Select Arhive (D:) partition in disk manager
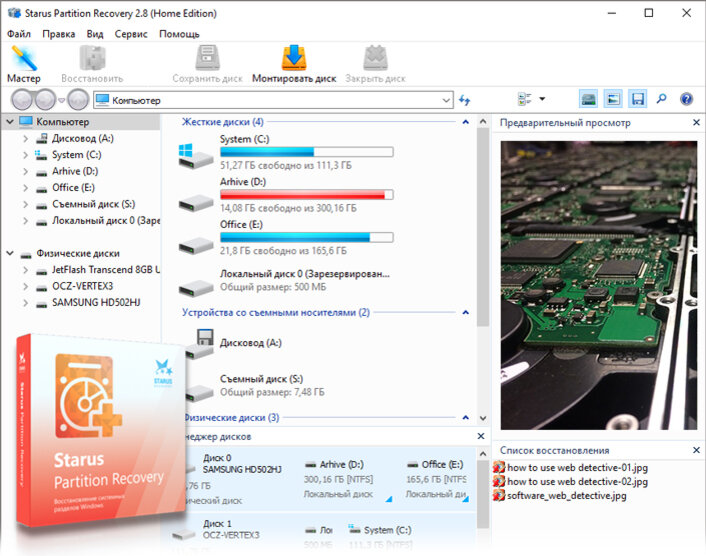Screen dimensions: 706x556 [347, 479]
